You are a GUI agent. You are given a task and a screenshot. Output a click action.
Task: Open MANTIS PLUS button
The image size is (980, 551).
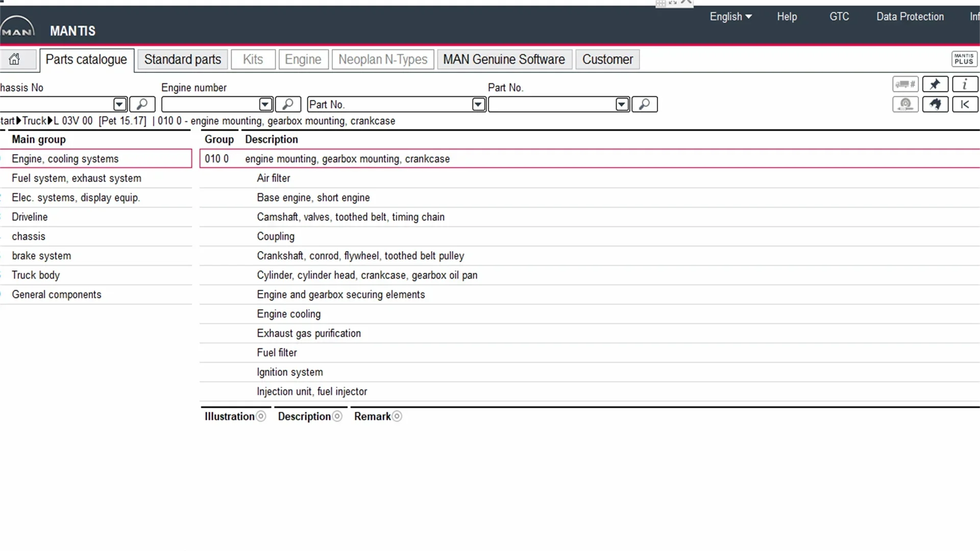click(964, 59)
